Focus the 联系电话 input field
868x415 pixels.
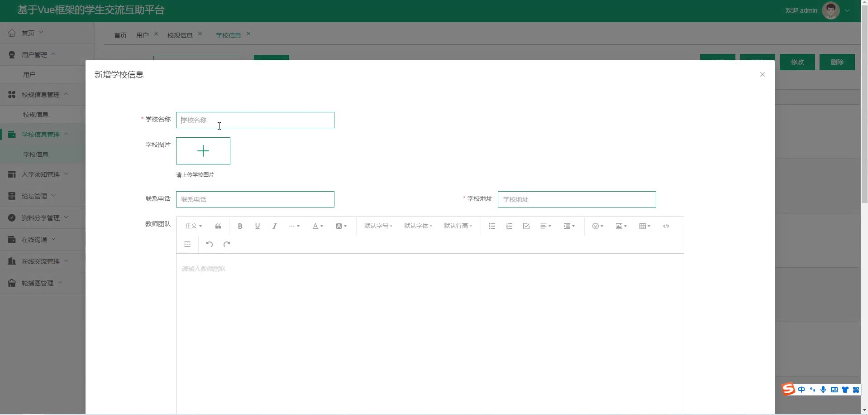(255, 199)
